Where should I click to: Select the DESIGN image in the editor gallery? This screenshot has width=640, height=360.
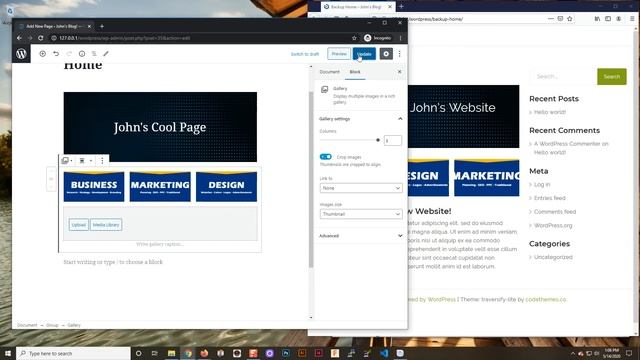227,187
